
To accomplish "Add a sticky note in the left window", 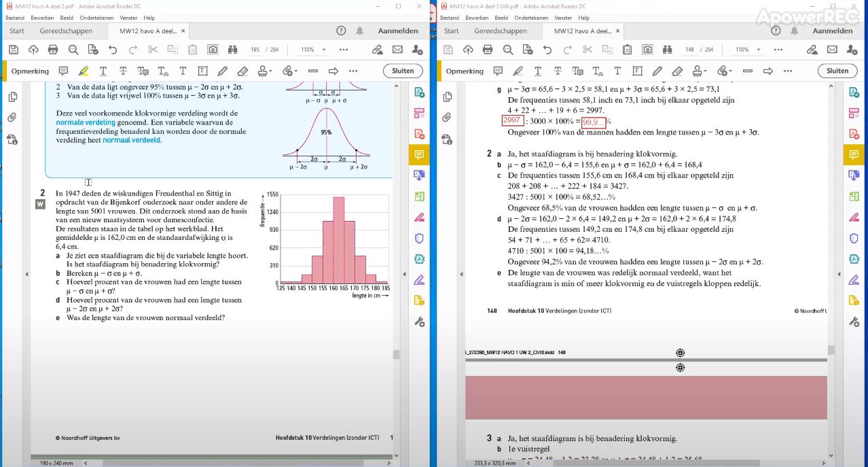I will [63, 71].
